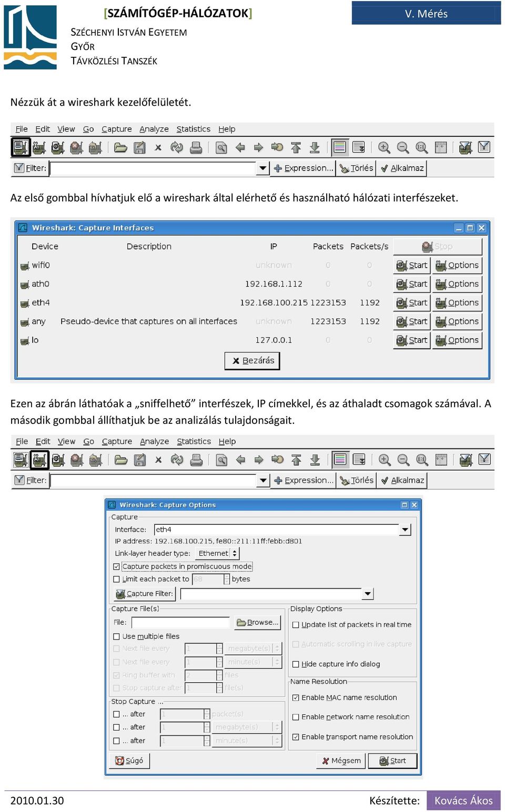
Task: Click Save As disk icon in upper toolbar
Action: 139,147
